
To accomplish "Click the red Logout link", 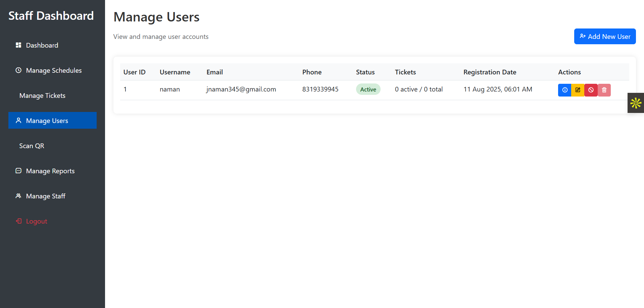I will pos(52,221).
